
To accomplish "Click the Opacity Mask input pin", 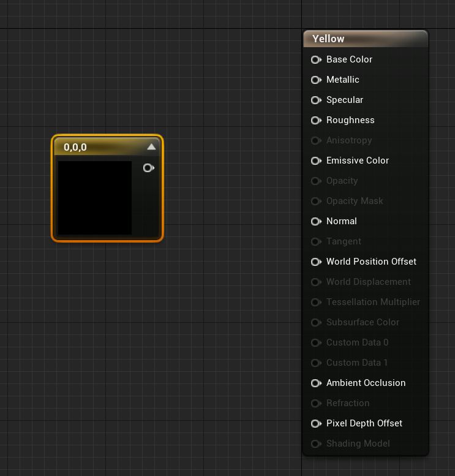I will tap(316, 201).
